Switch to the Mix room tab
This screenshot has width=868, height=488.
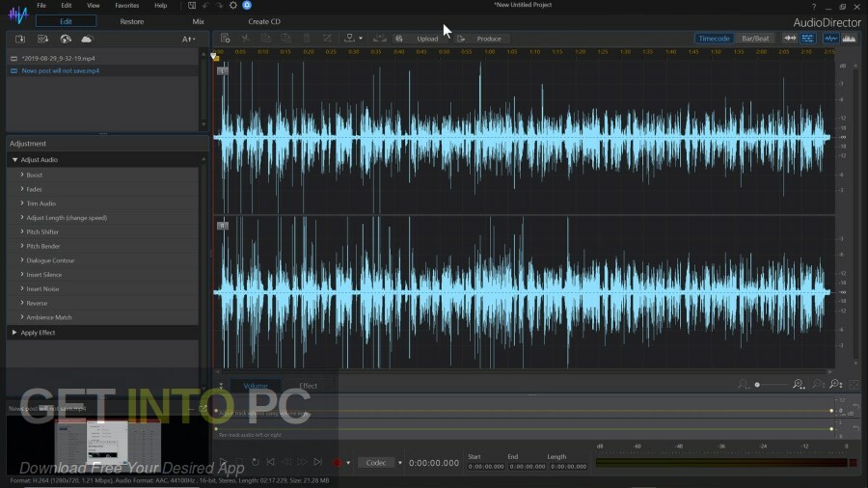(x=198, y=21)
